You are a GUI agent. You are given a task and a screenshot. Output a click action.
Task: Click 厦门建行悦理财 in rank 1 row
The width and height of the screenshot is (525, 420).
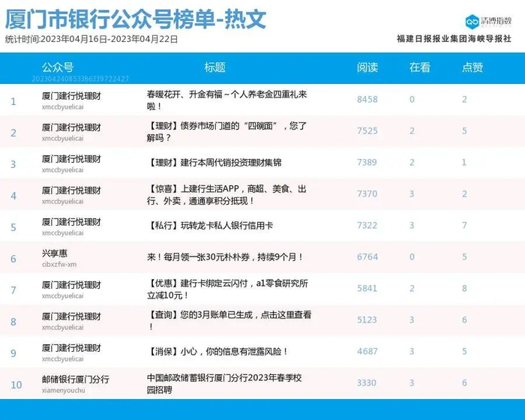click(x=71, y=96)
